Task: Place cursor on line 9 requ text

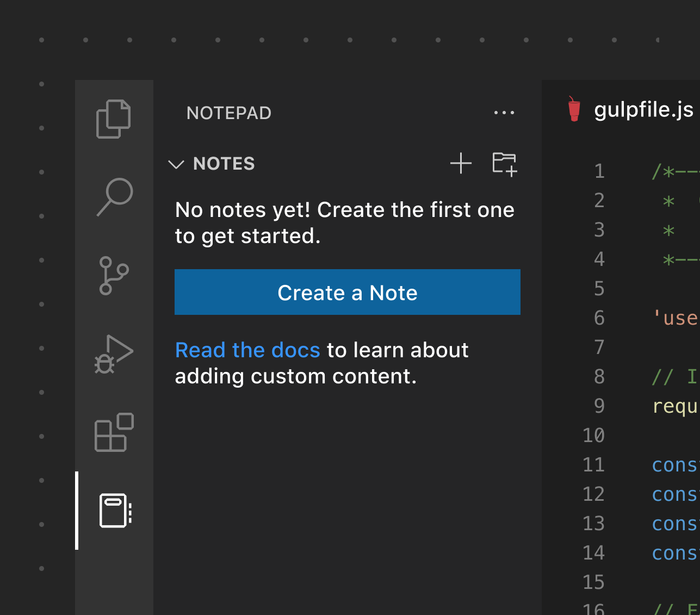Action: tap(675, 406)
